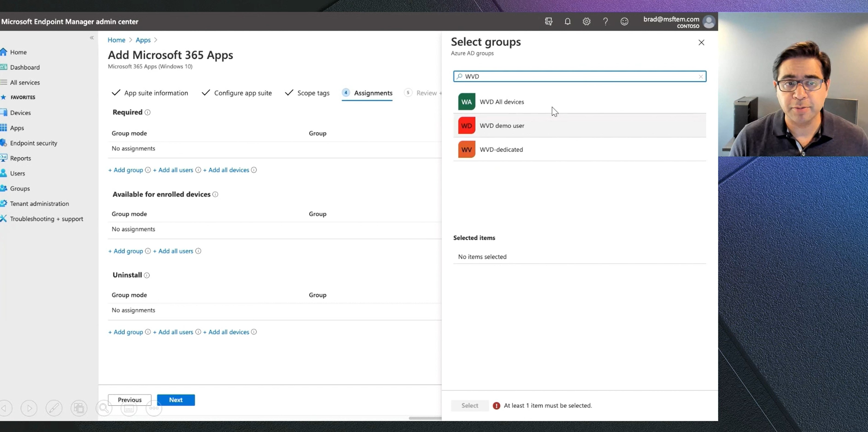
Task: Show info tooltip next to Uninstall
Action: coord(147,275)
